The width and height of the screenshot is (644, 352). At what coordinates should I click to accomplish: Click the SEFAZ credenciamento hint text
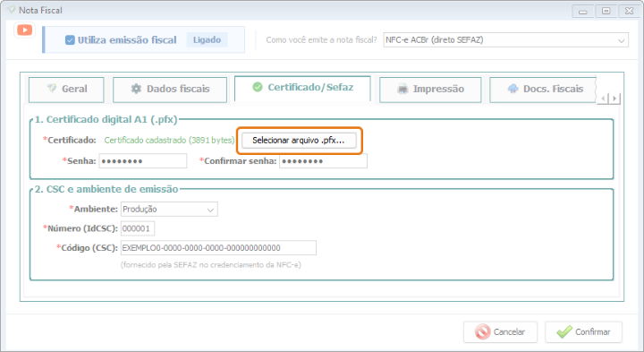pyautogui.click(x=211, y=265)
